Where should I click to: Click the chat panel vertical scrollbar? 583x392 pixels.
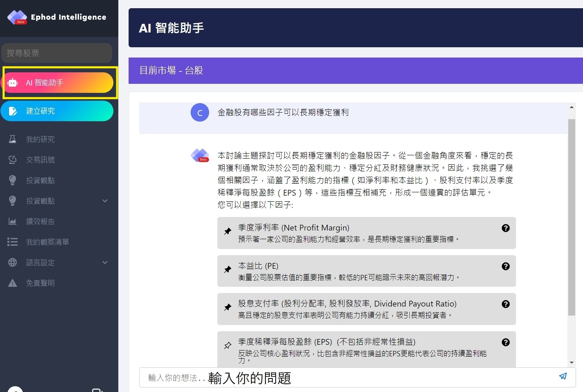click(x=571, y=217)
